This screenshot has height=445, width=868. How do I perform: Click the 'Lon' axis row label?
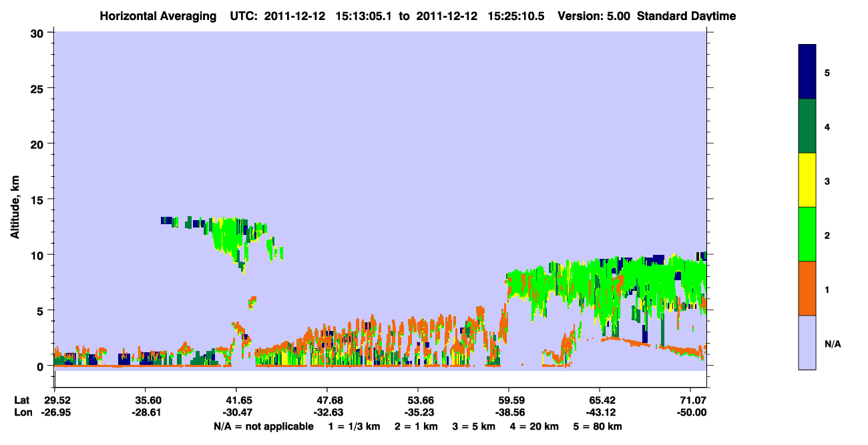(x=22, y=413)
